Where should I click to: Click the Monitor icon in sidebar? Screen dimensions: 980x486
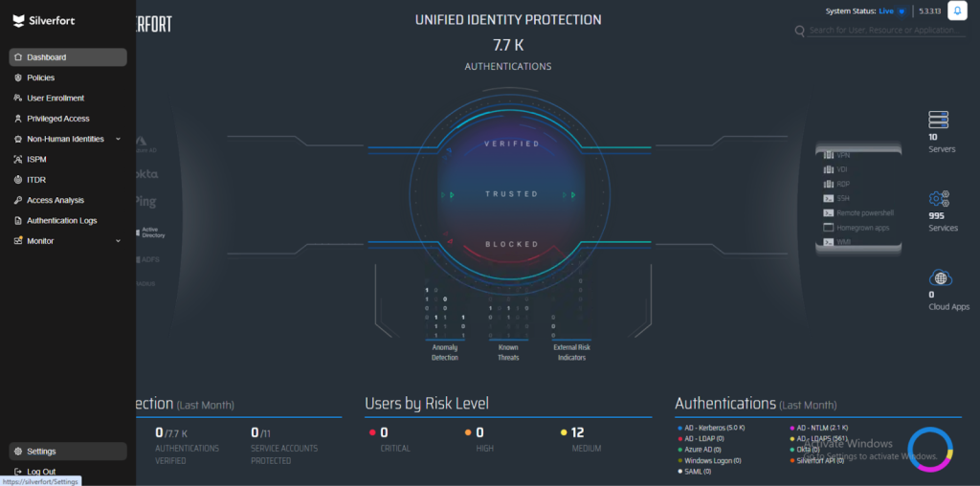point(18,241)
